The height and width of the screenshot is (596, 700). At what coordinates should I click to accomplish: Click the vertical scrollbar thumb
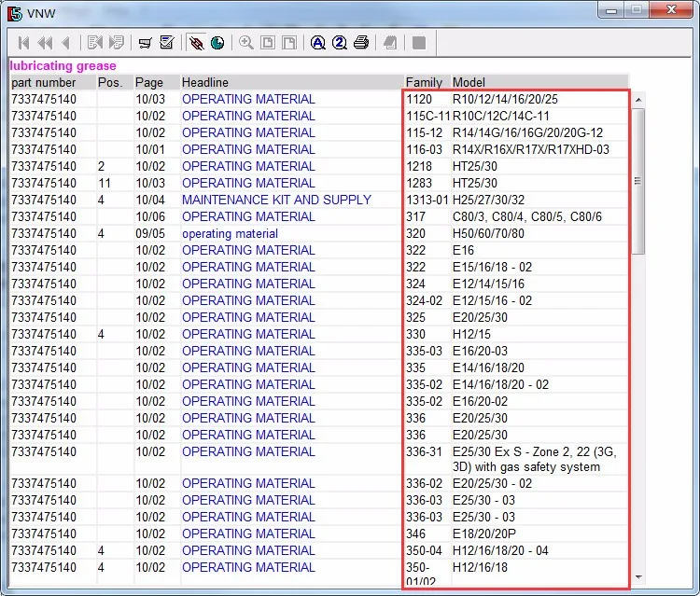(638, 181)
